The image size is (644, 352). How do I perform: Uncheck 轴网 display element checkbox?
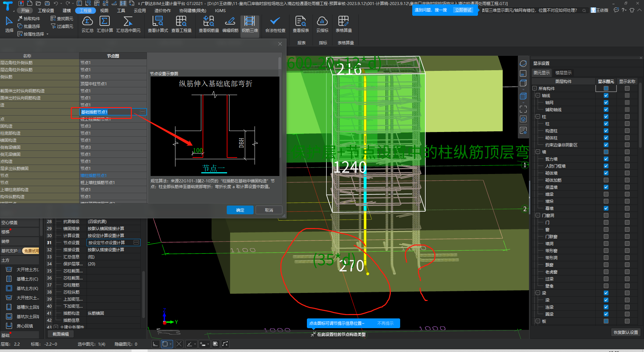coord(606,102)
